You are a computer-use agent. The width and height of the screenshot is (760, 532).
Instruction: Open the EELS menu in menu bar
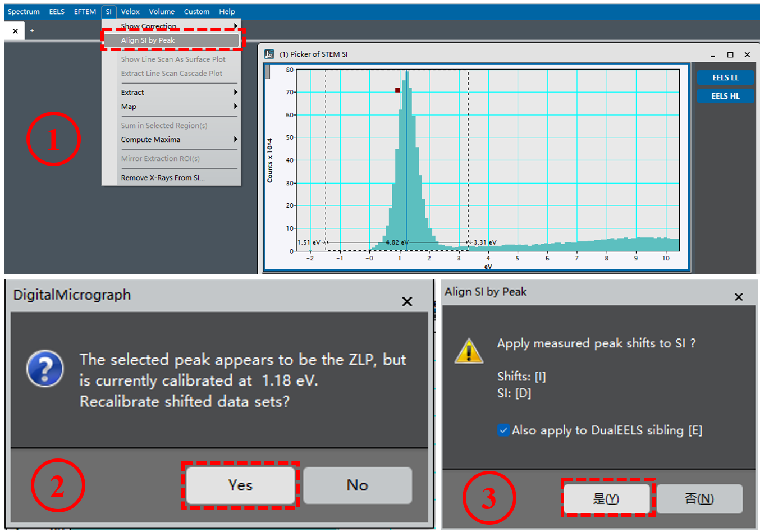tap(57, 12)
